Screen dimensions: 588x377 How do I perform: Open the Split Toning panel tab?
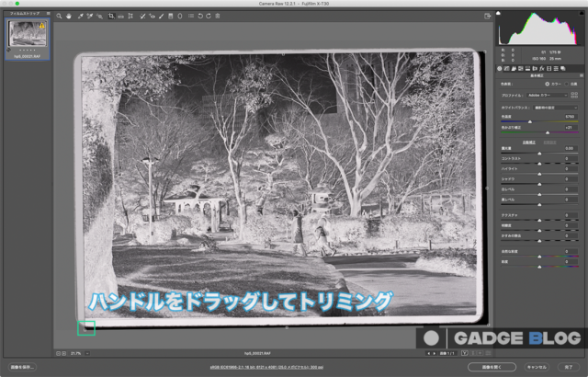(527, 69)
